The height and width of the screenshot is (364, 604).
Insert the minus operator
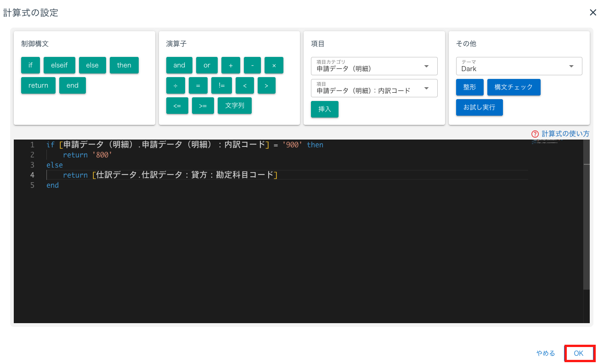pyautogui.click(x=253, y=65)
